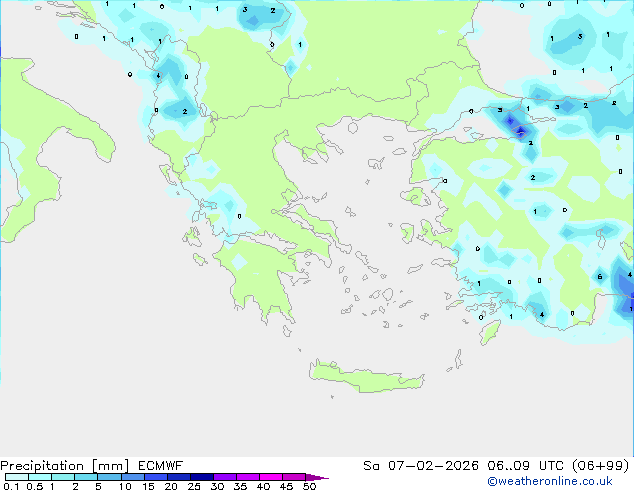The height and width of the screenshot is (490, 634).
Task: Select the 35–40 mm legend color swatch
Action: click(247, 477)
